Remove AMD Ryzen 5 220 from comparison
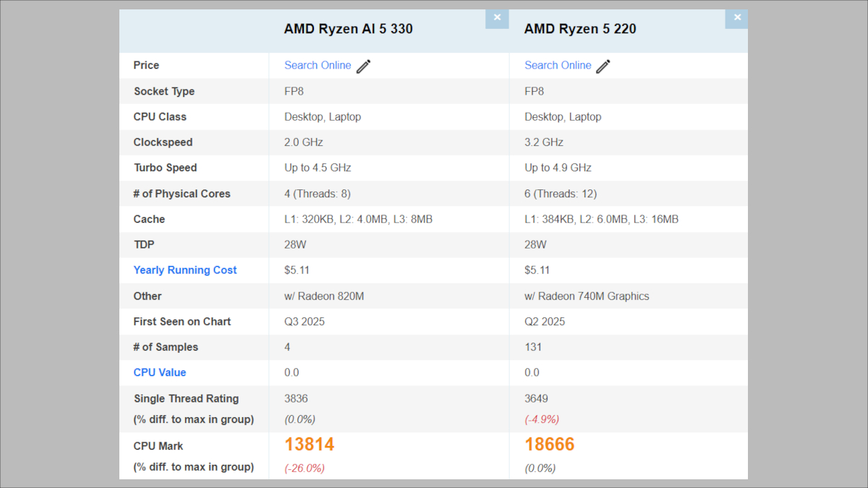The height and width of the screenshot is (488, 868). [x=737, y=17]
